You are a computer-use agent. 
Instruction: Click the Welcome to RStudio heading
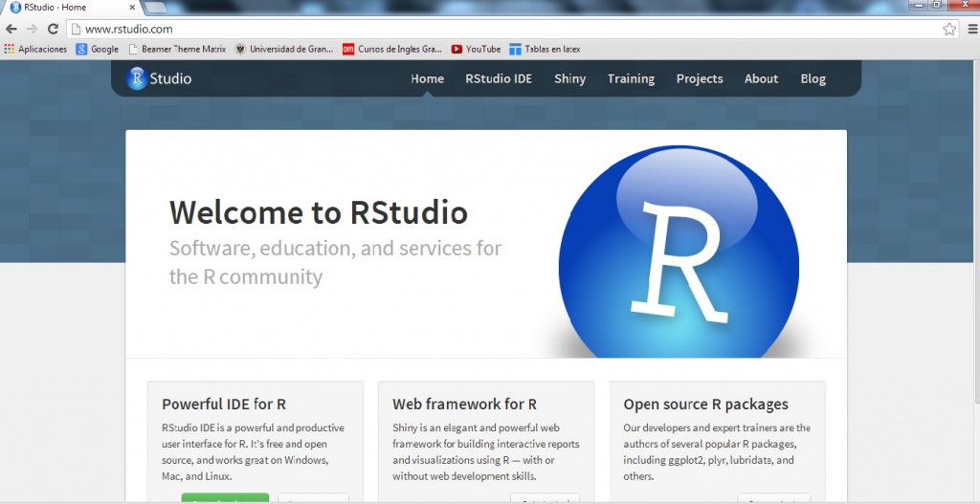point(318,211)
